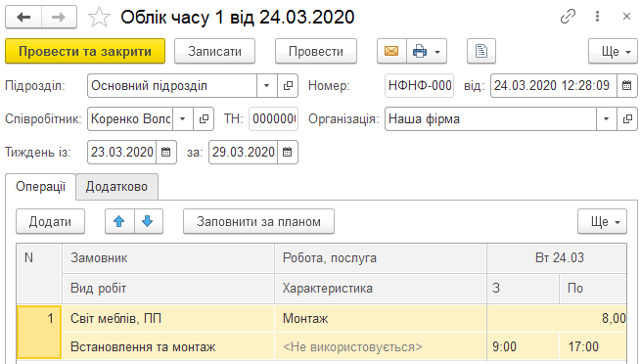Print document with printer icon
Screen dimensions: 640x364
click(419, 51)
